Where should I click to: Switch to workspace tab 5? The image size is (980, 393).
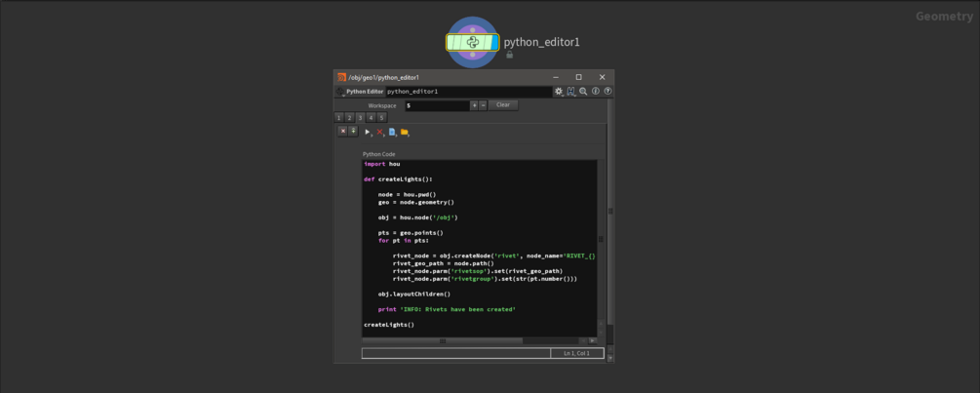click(382, 117)
